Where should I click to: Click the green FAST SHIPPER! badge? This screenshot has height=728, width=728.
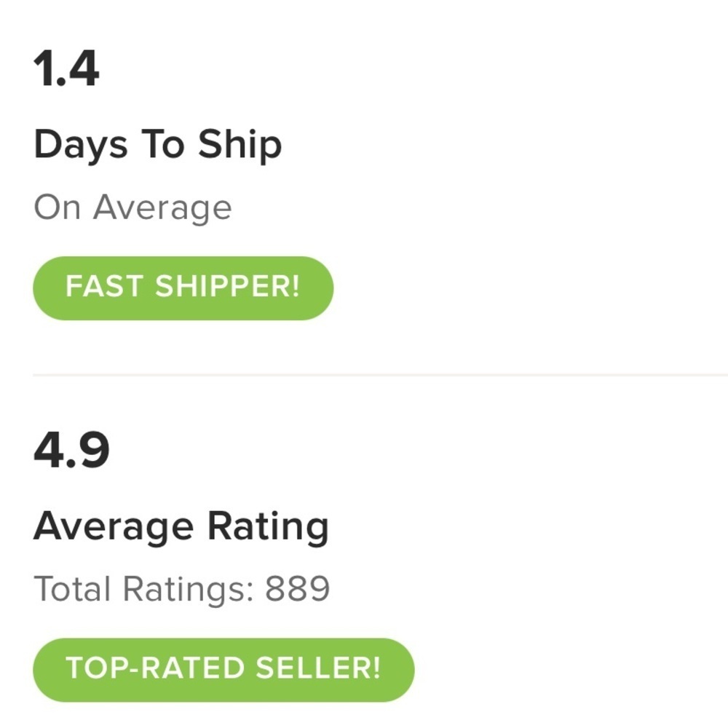183,288
